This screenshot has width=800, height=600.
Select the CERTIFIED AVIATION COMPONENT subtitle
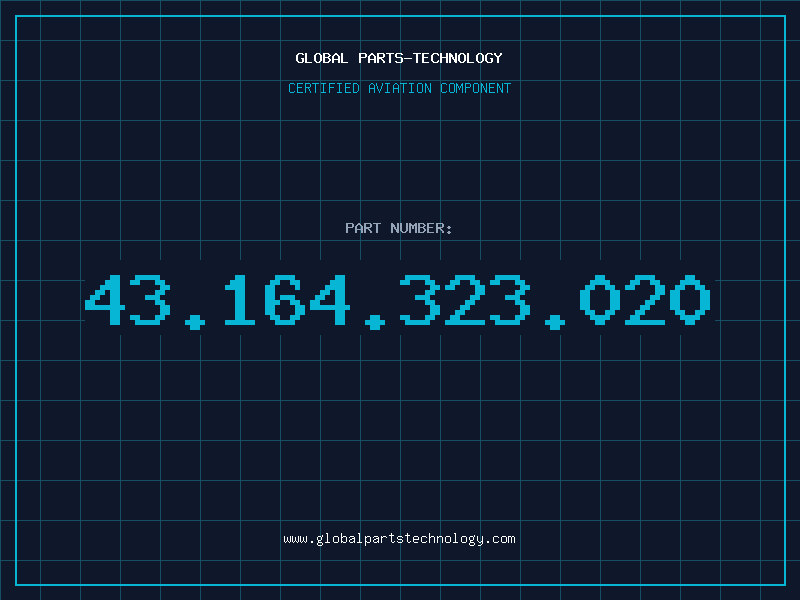click(399, 88)
